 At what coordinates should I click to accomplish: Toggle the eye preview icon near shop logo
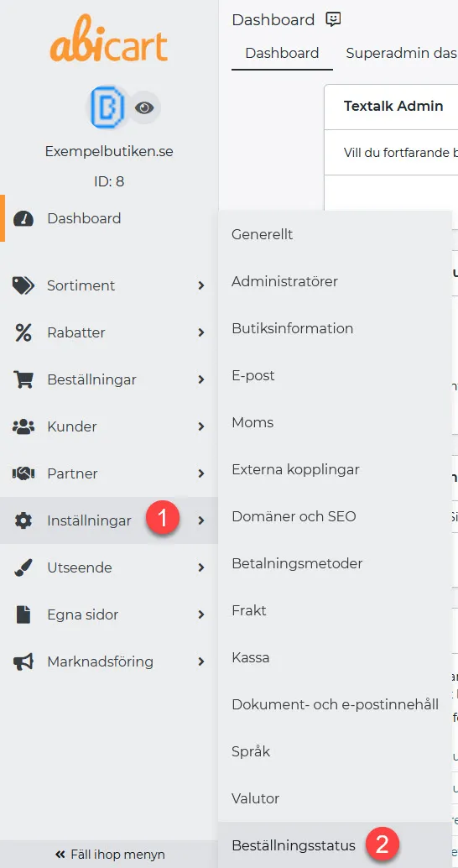point(144,107)
